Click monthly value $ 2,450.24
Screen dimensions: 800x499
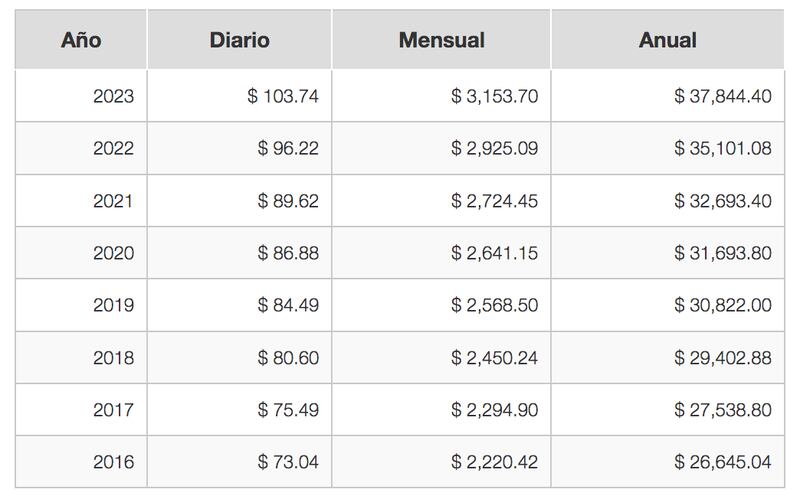click(494, 358)
